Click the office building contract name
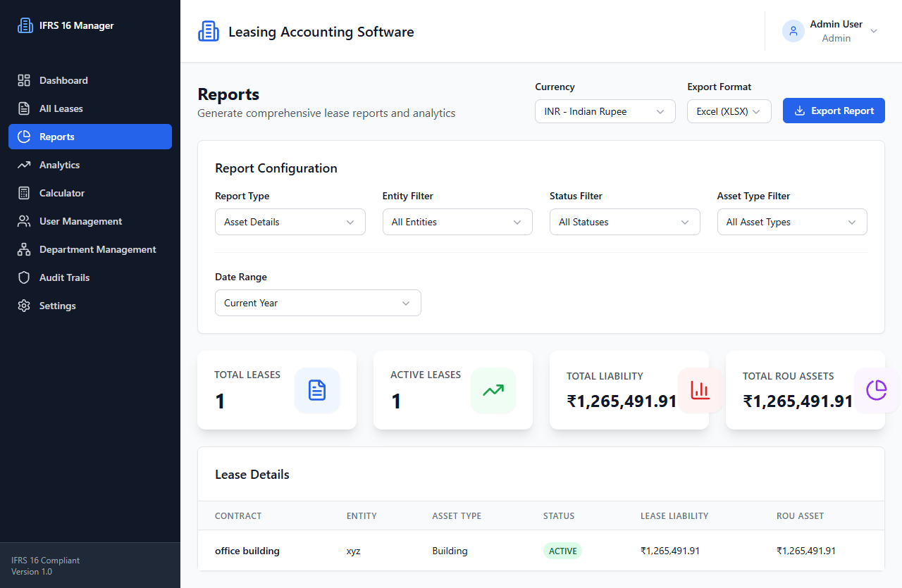Viewport: 902px width, 588px height. [x=247, y=551]
